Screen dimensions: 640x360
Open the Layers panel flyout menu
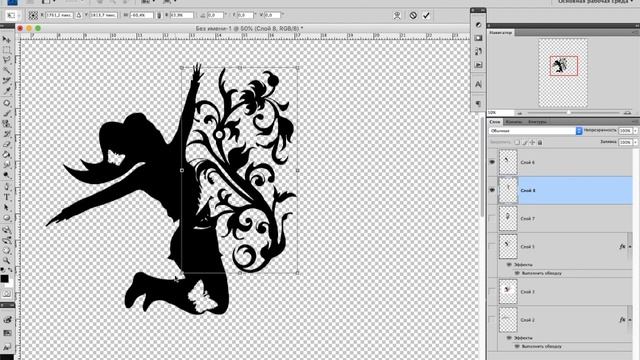tap(635, 122)
